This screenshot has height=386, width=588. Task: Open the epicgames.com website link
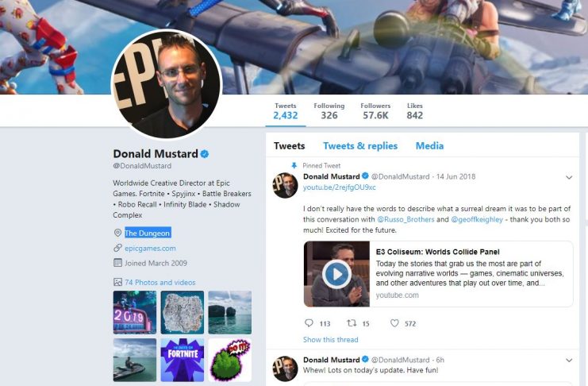pyautogui.click(x=150, y=248)
